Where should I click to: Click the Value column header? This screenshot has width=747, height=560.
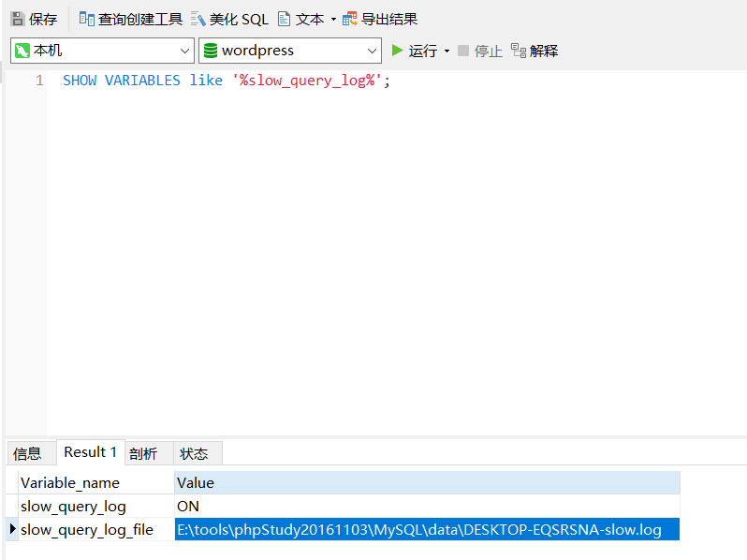426,482
